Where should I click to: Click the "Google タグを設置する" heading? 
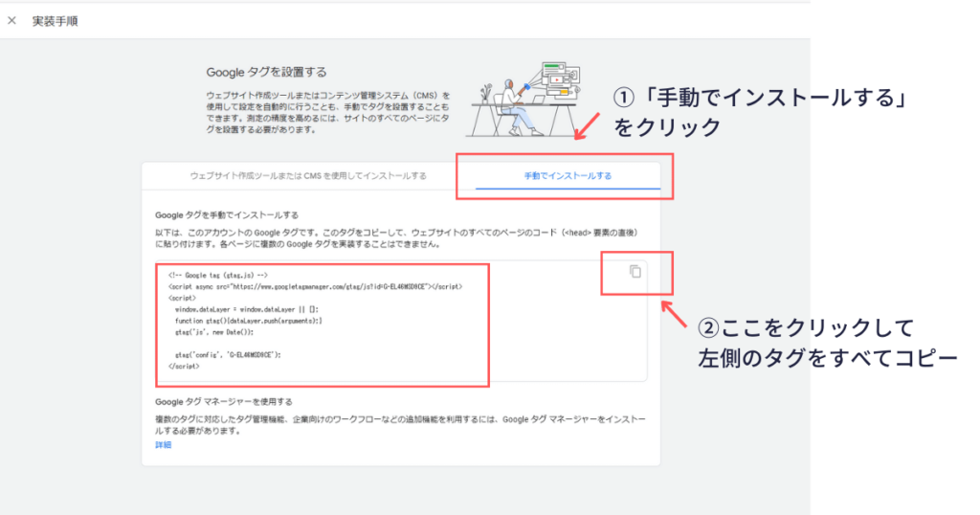[x=266, y=73]
